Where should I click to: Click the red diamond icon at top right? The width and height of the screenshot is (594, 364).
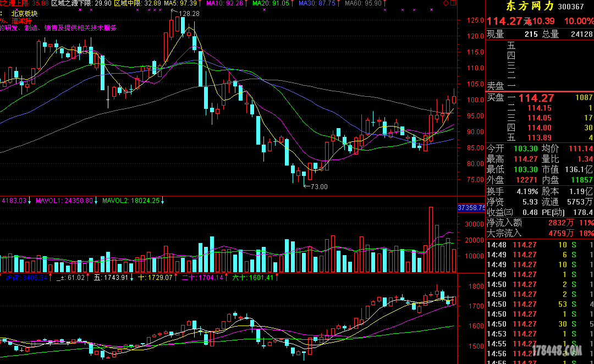(446, 3)
